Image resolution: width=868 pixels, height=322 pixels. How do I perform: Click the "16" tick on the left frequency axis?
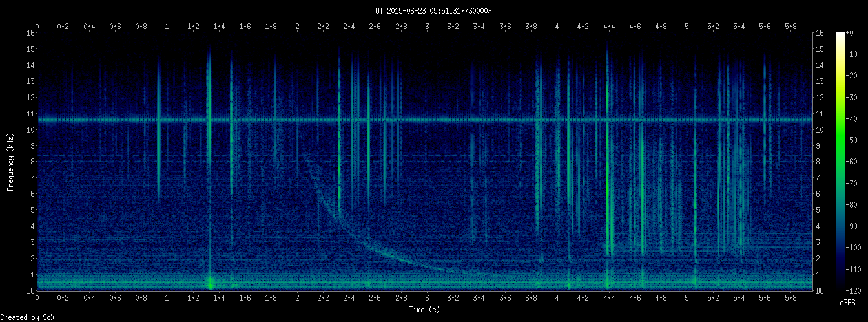[30, 32]
